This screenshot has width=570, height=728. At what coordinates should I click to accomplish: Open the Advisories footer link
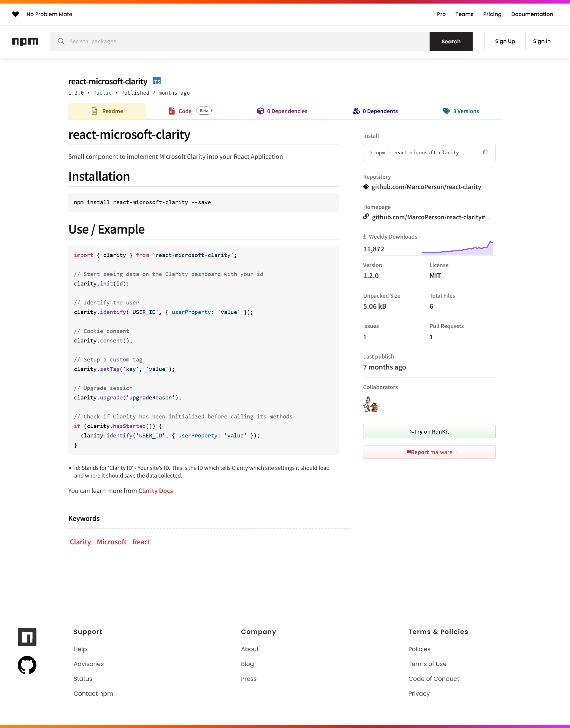point(88,664)
